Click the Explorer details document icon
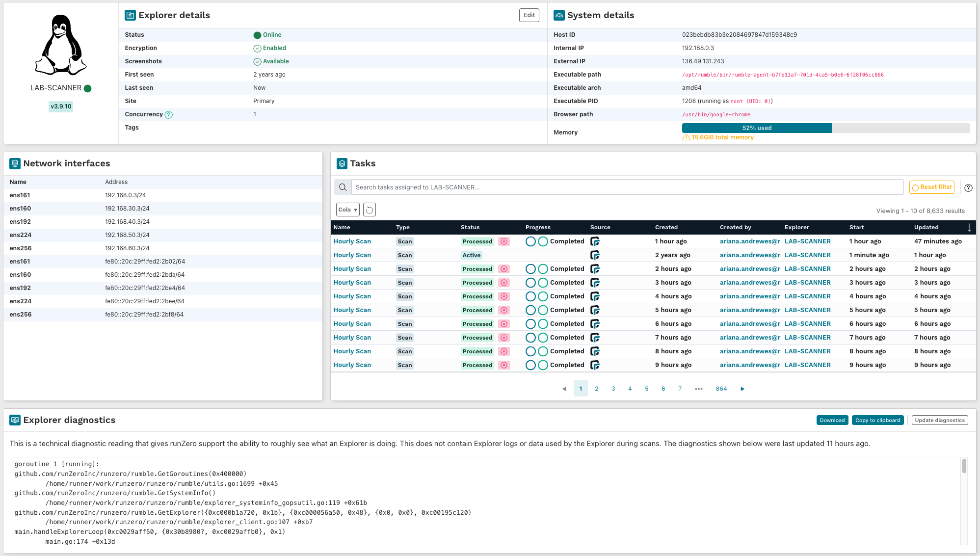 click(130, 15)
